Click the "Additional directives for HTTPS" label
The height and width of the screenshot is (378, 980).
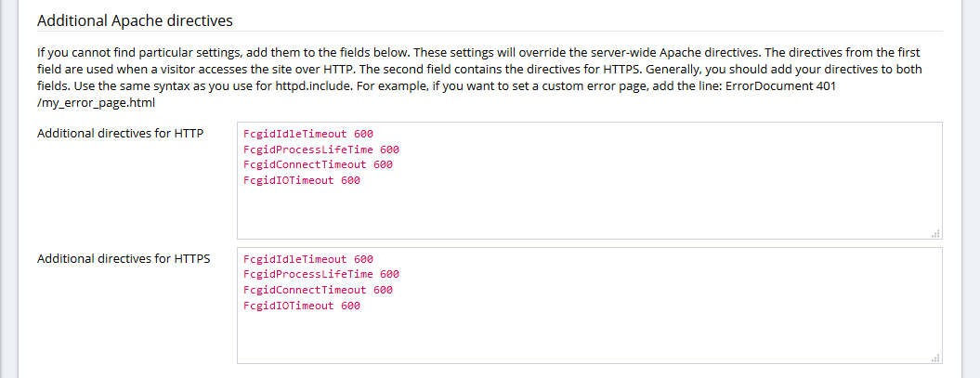[124, 257]
